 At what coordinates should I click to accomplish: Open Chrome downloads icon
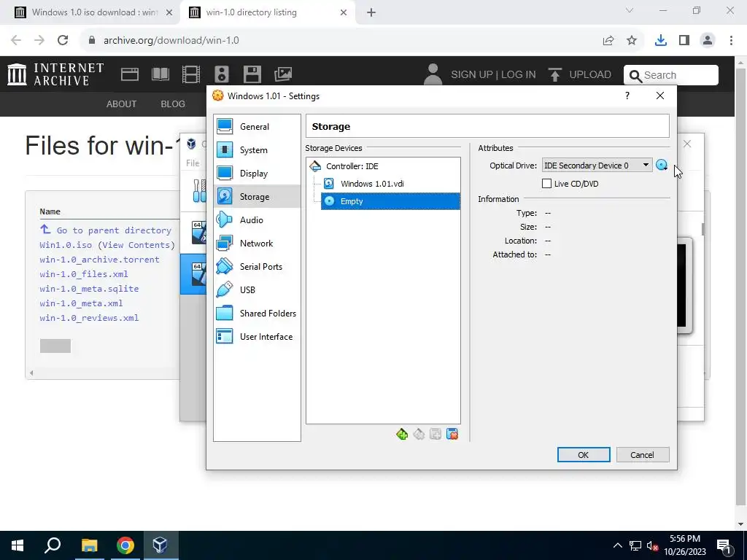tap(661, 41)
